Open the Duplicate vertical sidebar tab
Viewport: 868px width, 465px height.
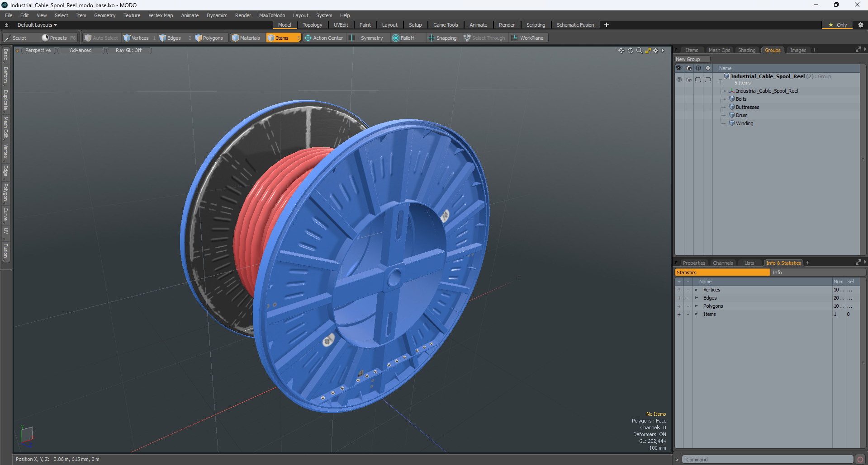coord(5,100)
